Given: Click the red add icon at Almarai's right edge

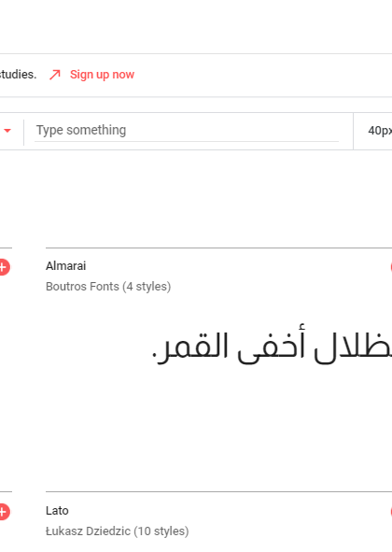Looking at the screenshot, I should pos(390,267).
